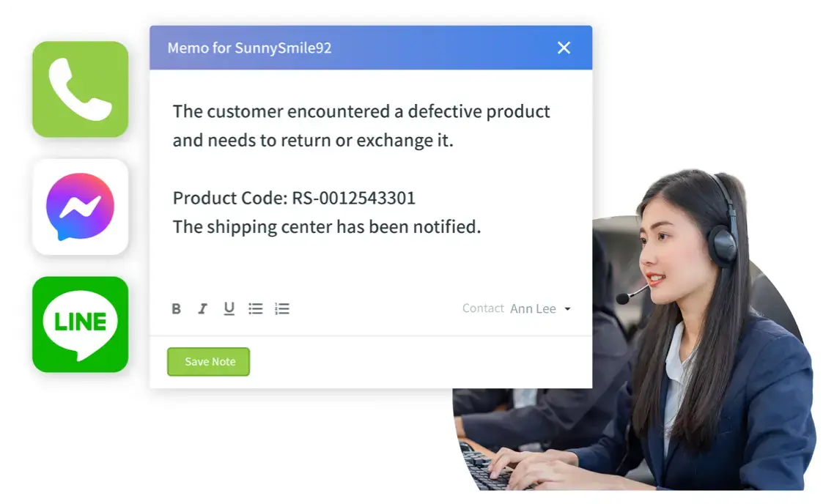The width and height of the screenshot is (834, 504).
Task: Toggle bold formatting in the memo
Action: (177, 309)
